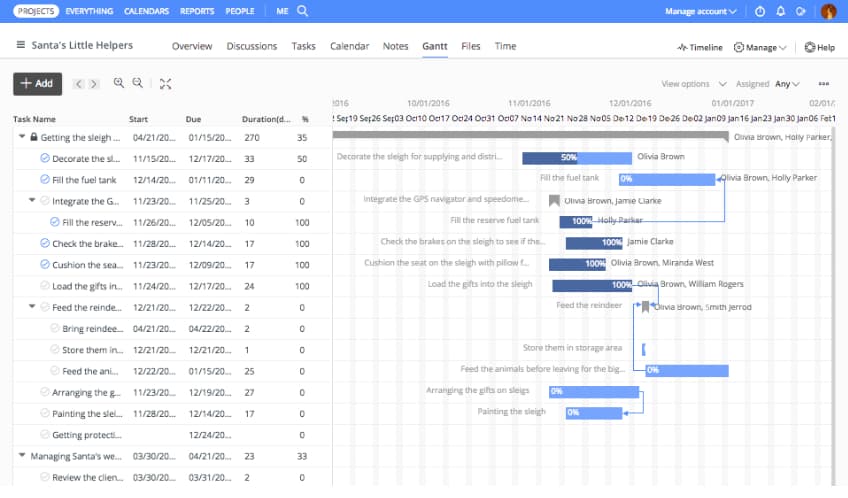The height and width of the screenshot is (498, 848).
Task: Expand the Manage account dropdown
Action: (701, 11)
